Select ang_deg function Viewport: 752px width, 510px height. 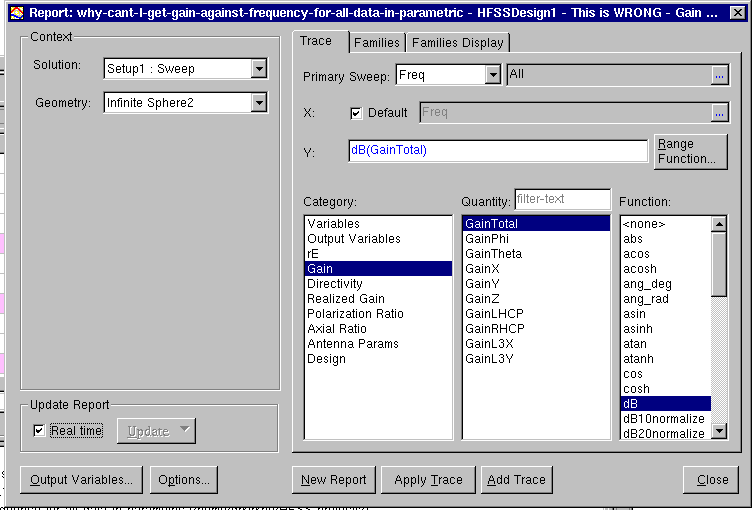coord(666,284)
